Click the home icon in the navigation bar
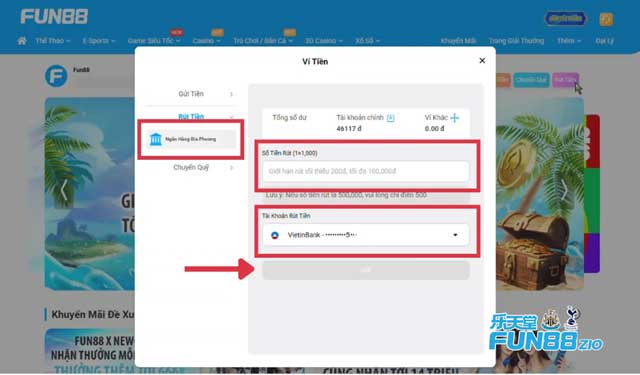Viewport: 640px width, 375px height. pos(22,40)
